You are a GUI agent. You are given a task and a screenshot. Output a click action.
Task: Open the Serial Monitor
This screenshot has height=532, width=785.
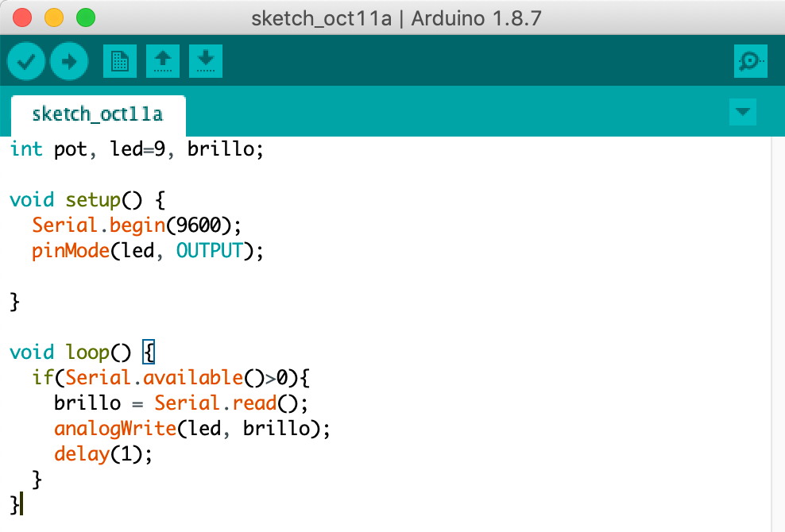(750, 60)
